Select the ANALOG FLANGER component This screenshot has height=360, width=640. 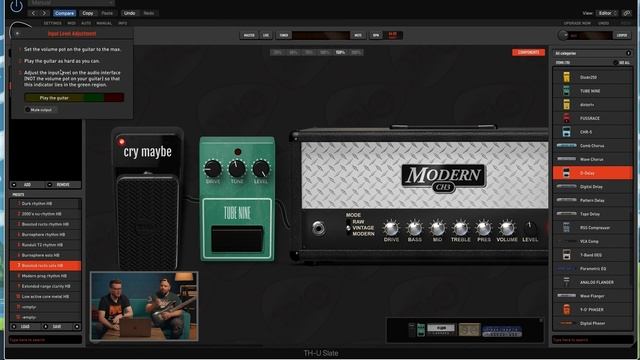592,282
